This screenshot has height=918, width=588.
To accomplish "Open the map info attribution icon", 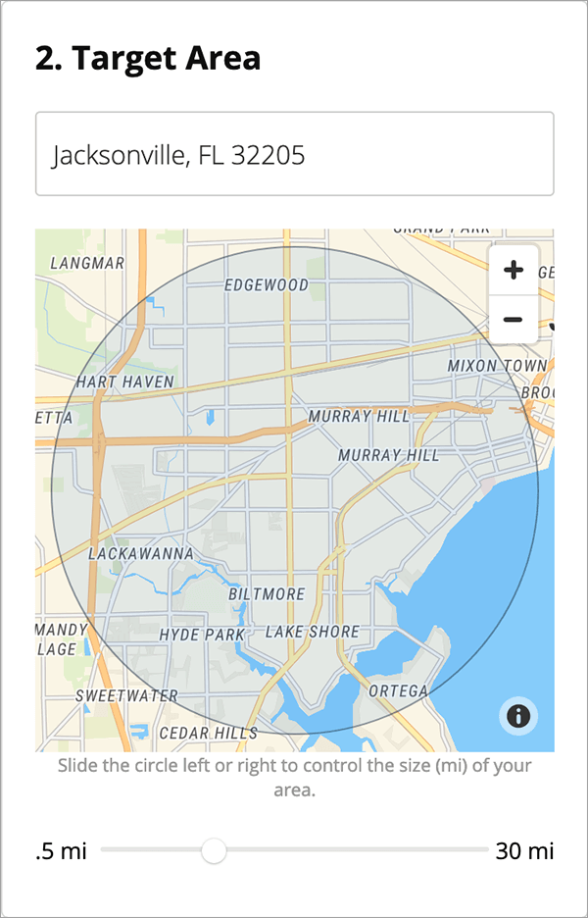I will [517, 715].
